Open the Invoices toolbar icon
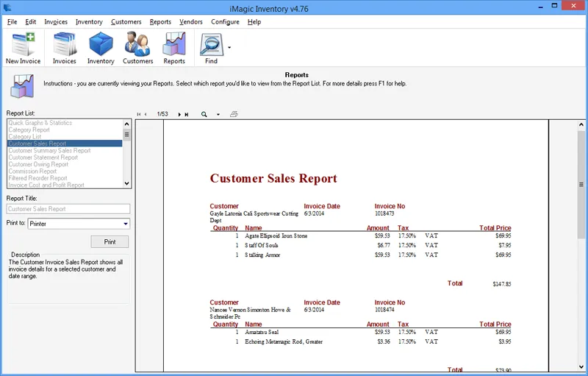This screenshot has width=588, height=376. click(x=65, y=48)
